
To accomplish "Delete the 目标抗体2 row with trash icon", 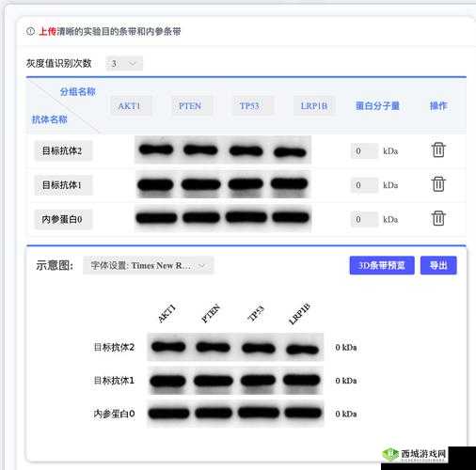I will (438, 150).
